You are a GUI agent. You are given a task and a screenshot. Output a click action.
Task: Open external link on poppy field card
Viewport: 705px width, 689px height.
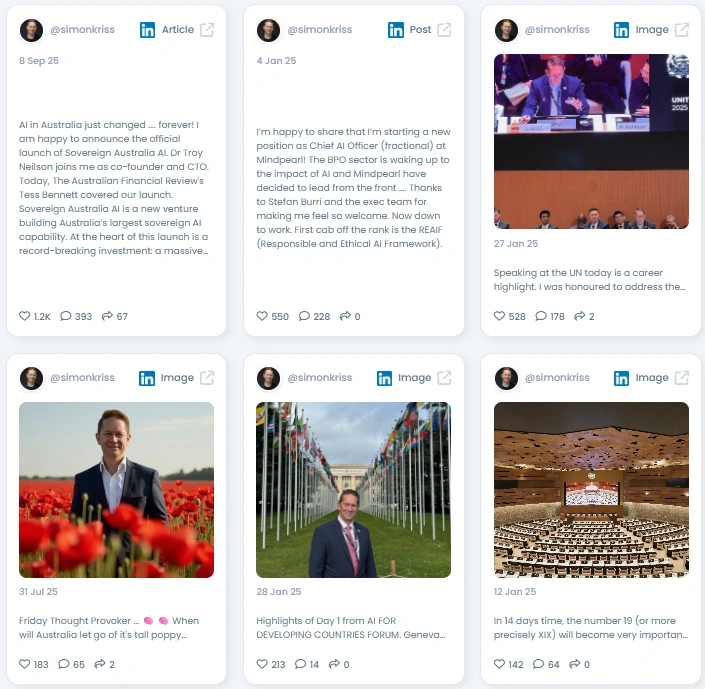207,378
